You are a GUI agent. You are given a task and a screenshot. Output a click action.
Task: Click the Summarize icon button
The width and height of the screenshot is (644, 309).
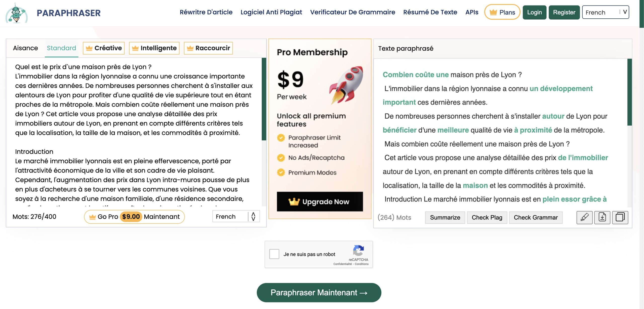pyautogui.click(x=445, y=217)
